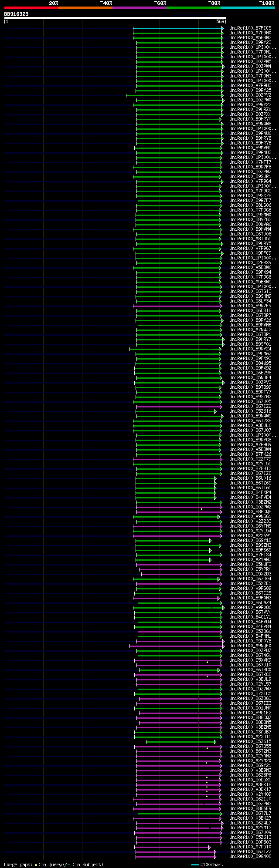
Task: Select the UniRef100_B6T2X8 label
Action: point(250,421)
